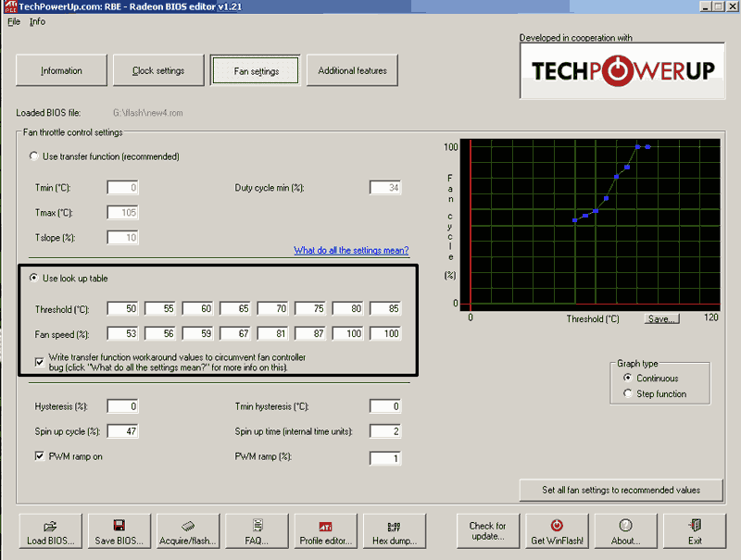This screenshot has height=560, width=741.
Task: Open the Info menu
Action: [37, 21]
